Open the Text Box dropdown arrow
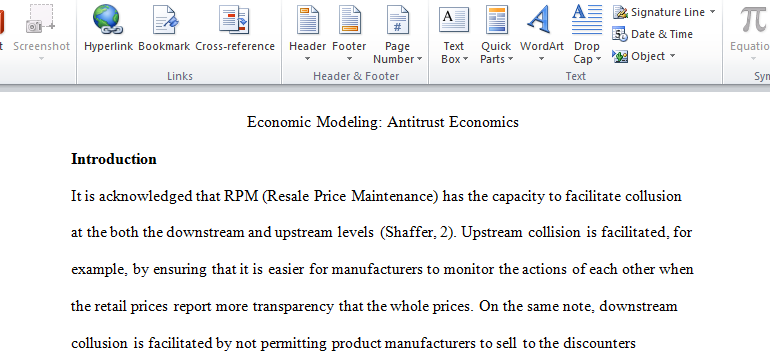This screenshot has height=361, width=770. tap(465, 59)
